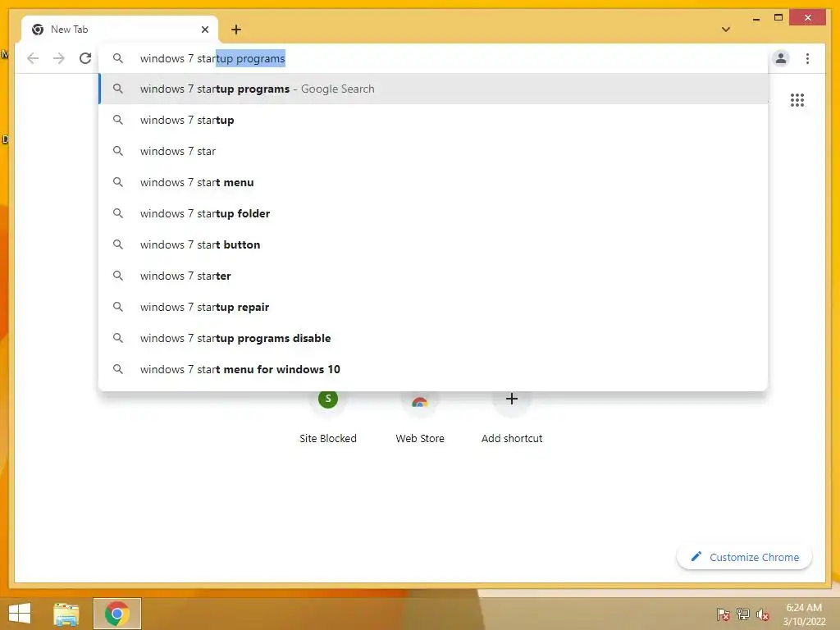Minimize the Chrome window

756,19
